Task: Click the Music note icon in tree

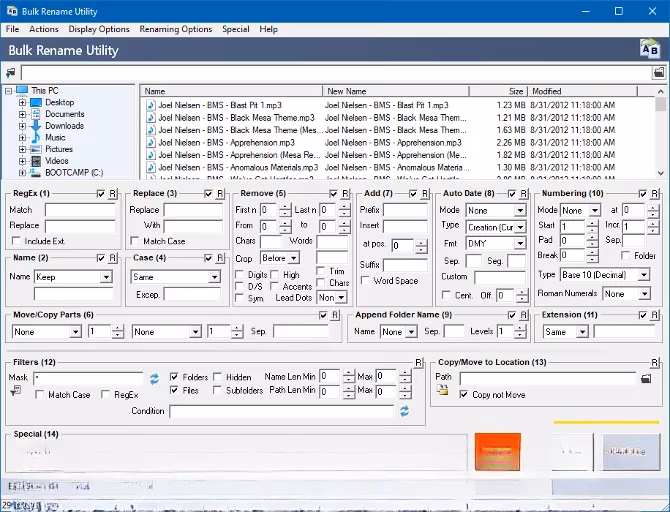Action: (36, 138)
